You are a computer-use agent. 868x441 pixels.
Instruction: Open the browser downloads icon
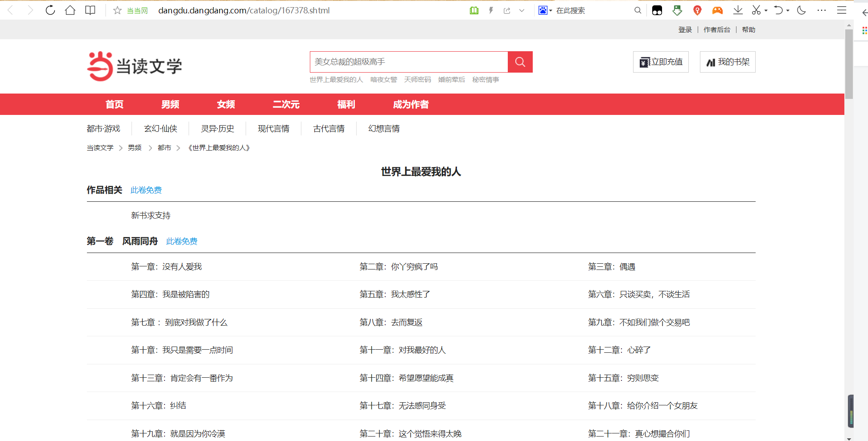738,10
